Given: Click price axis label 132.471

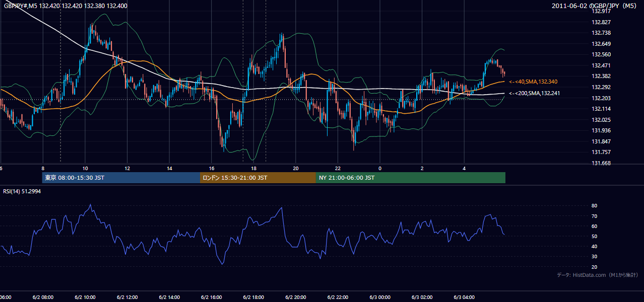Looking at the screenshot, I should (x=601, y=65).
